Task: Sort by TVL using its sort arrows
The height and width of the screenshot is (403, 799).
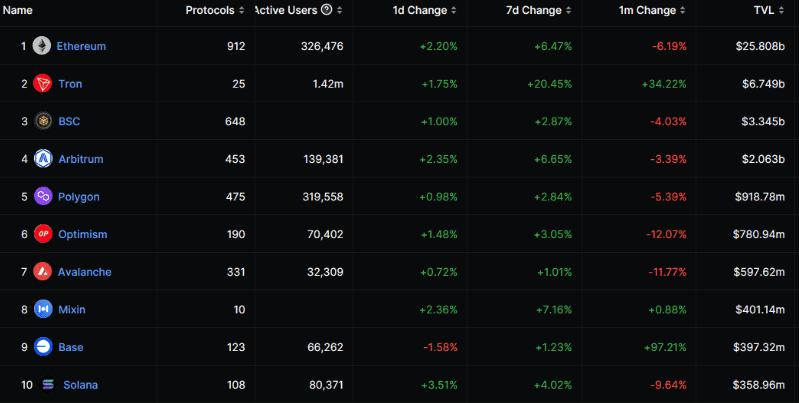Action: (x=781, y=10)
